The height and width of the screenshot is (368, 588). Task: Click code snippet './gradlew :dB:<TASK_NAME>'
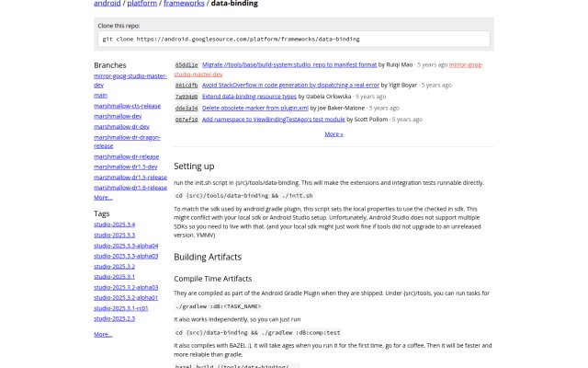[218, 306]
